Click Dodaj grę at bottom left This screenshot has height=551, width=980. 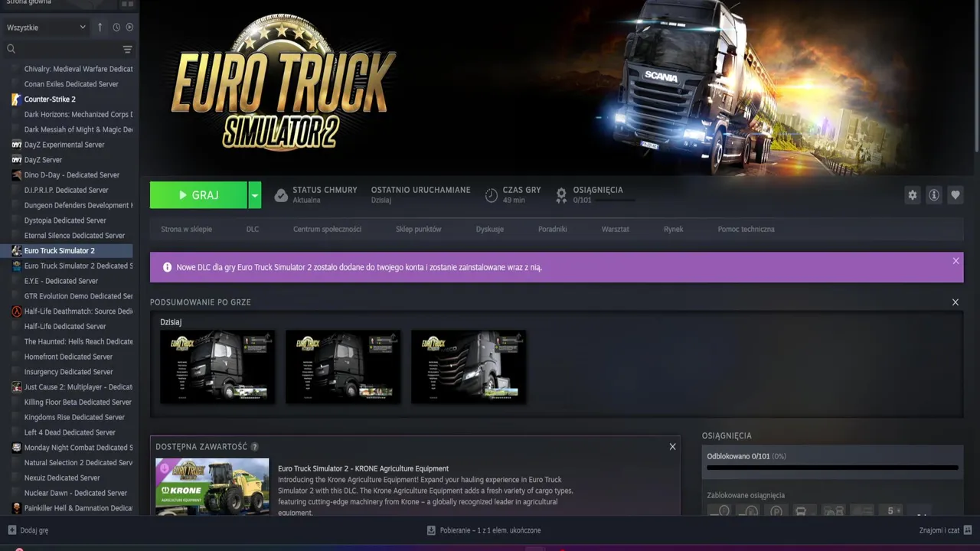tap(28, 530)
